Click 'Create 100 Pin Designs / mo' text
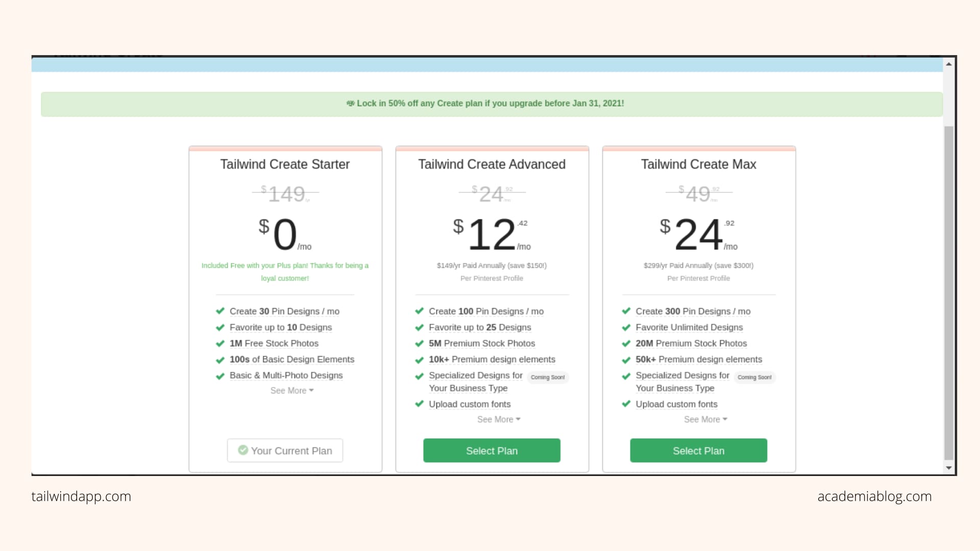 [486, 311]
